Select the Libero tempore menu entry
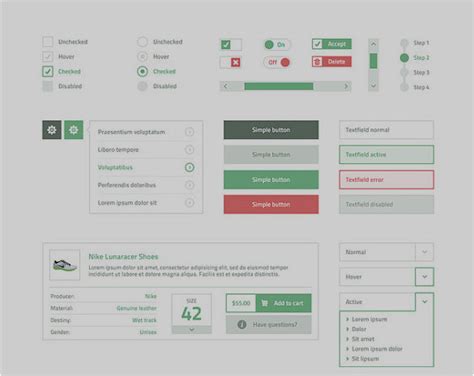 tap(146, 150)
